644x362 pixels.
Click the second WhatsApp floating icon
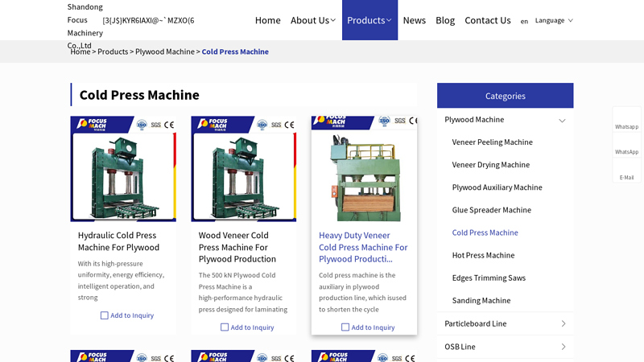626,145
